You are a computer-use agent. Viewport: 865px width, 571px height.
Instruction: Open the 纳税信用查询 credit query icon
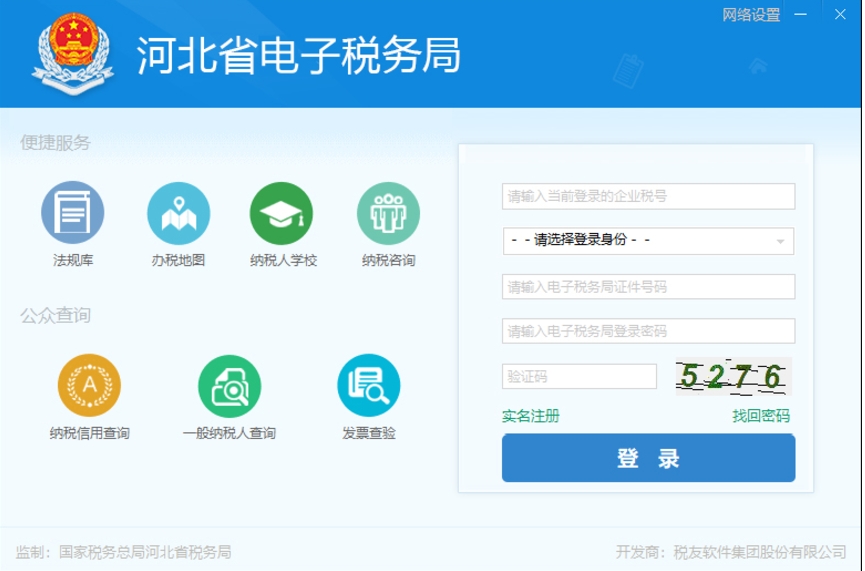point(89,385)
